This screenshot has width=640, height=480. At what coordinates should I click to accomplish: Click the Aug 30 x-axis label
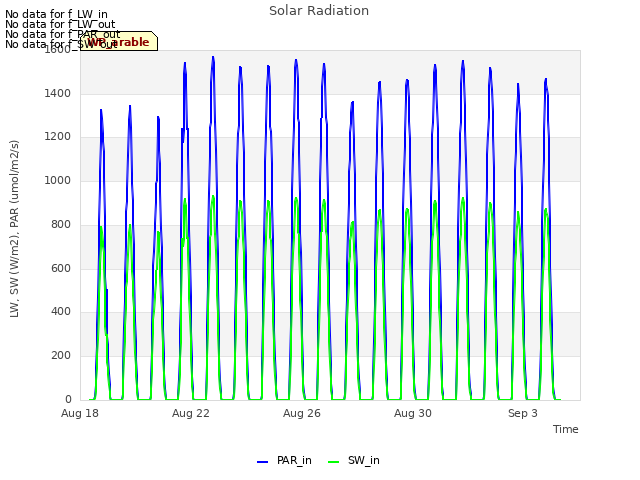click(413, 413)
